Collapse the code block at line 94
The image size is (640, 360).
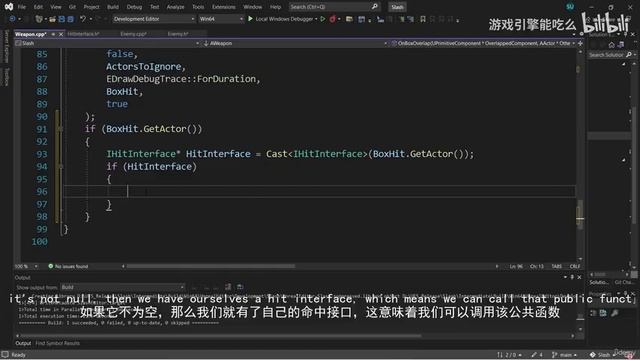pos(60,167)
